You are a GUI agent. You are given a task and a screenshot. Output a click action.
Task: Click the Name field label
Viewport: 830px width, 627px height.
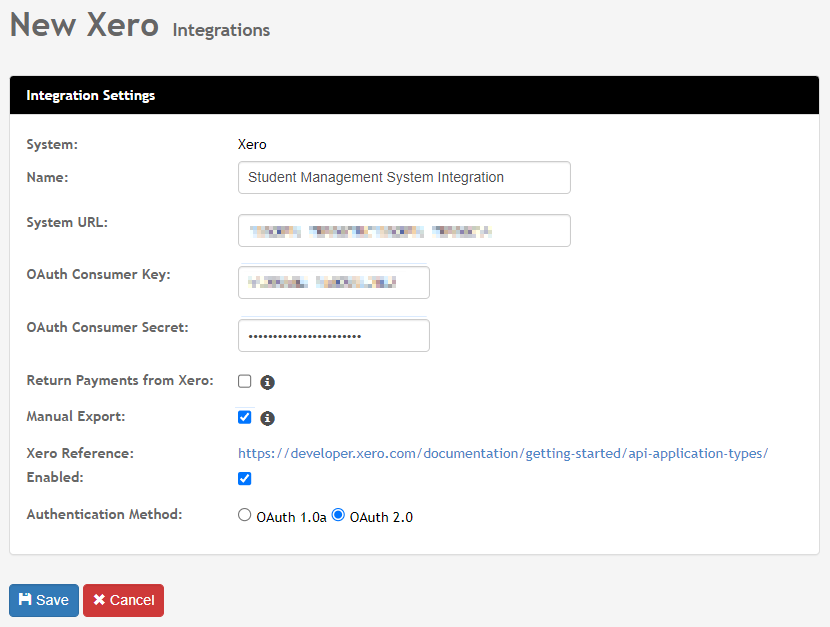[x=47, y=177]
